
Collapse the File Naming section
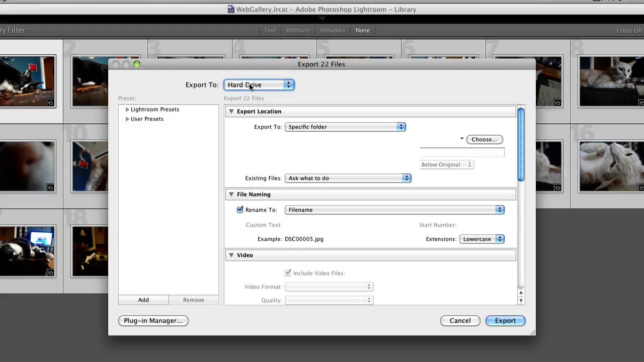click(x=231, y=194)
